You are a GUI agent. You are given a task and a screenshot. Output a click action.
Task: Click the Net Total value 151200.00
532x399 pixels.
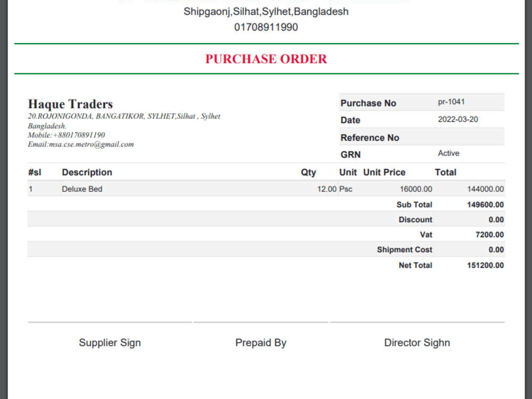click(x=485, y=265)
